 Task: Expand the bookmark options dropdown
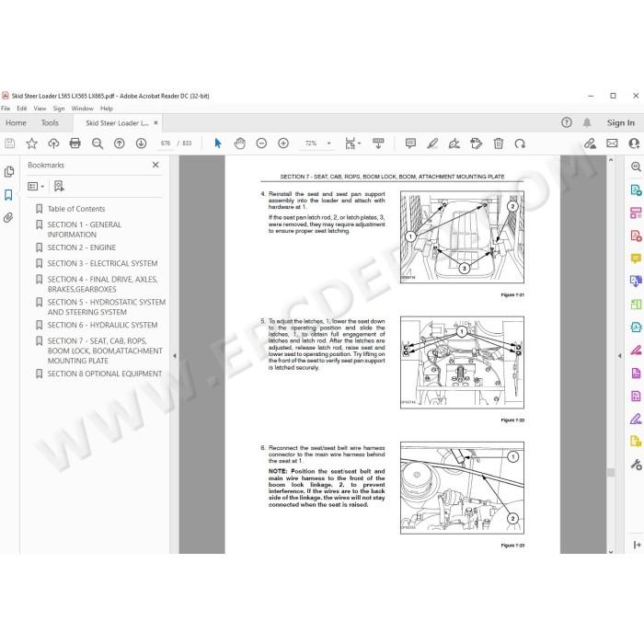pyautogui.click(x=36, y=187)
